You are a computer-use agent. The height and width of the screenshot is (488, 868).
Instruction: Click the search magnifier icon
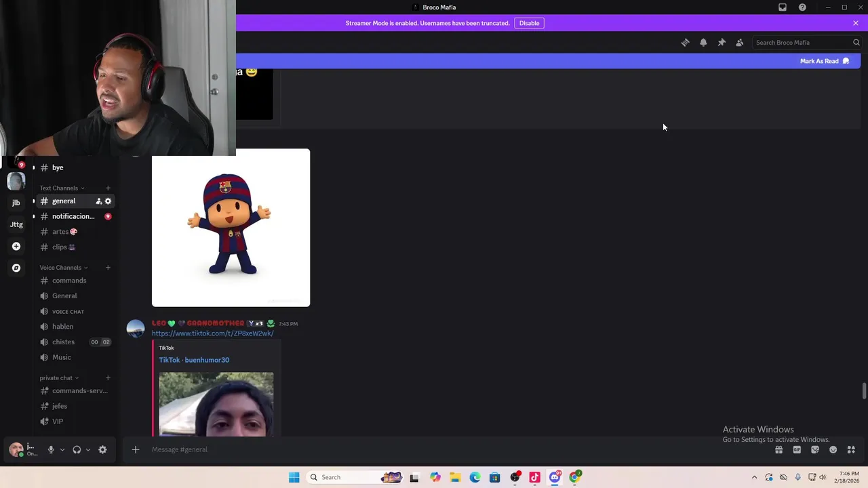click(x=856, y=42)
